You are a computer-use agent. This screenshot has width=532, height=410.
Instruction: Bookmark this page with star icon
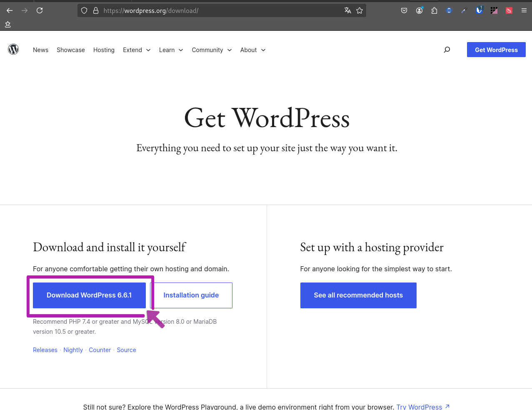[360, 10]
